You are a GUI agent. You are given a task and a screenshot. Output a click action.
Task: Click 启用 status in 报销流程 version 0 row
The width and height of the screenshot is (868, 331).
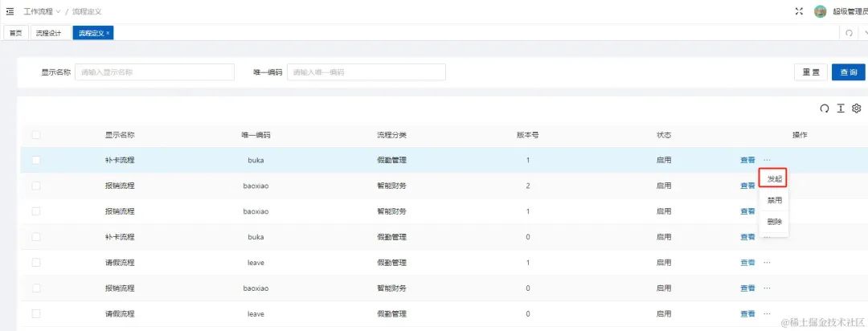[664, 288]
